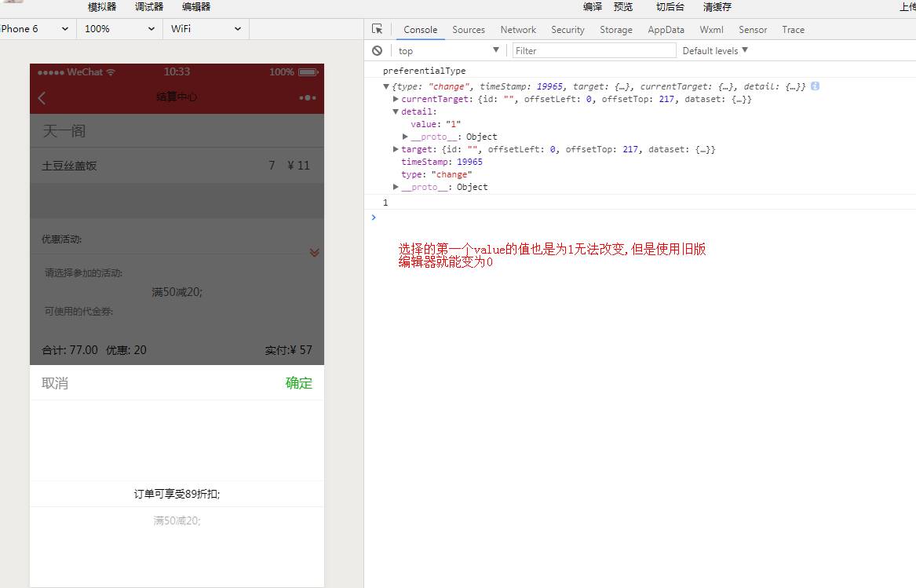The width and height of the screenshot is (916, 588).
Task: Open the top context selector dropdown
Action: click(x=447, y=50)
